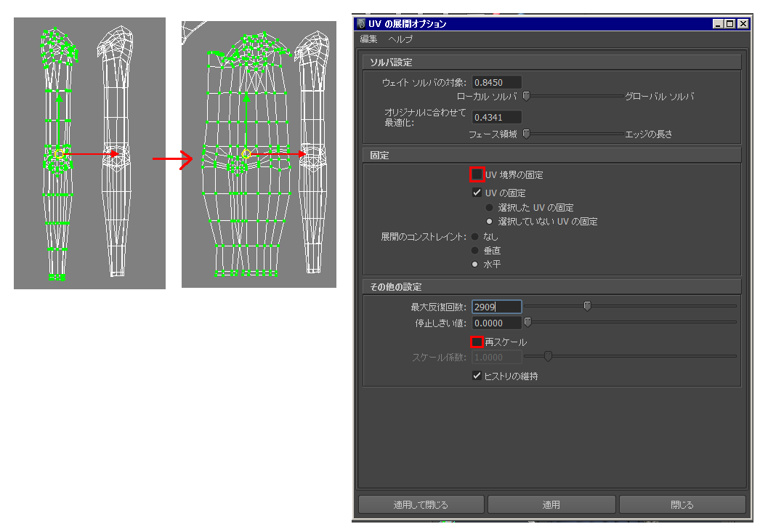Toggle the ヒストリの維持 checkbox
The image size is (760, 532).
coord(477,375)
